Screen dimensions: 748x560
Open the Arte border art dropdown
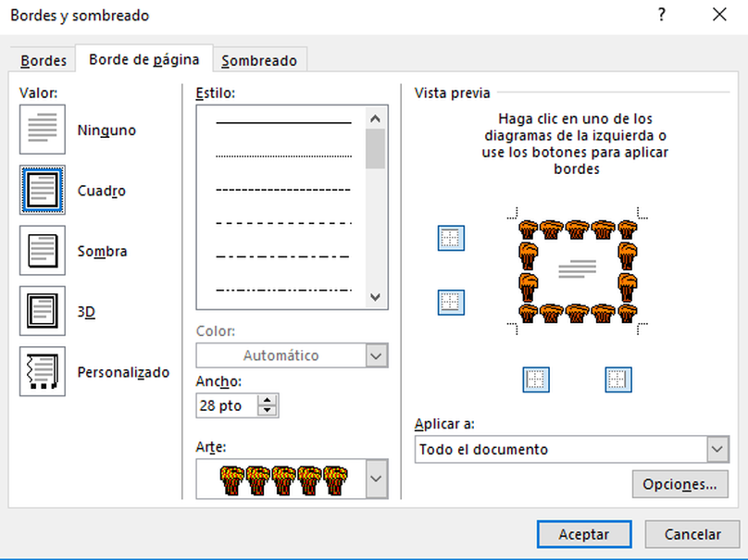click(x=376, y=479)
